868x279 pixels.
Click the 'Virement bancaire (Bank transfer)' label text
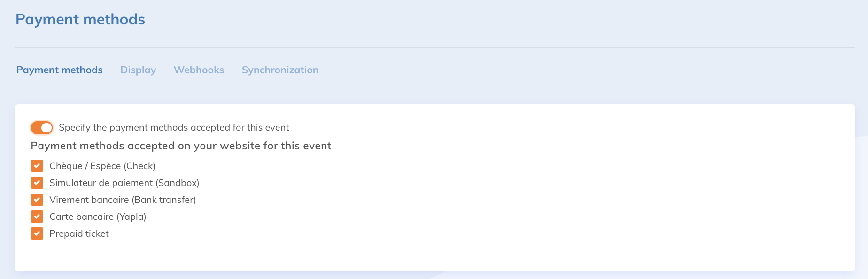click(123, 200)
